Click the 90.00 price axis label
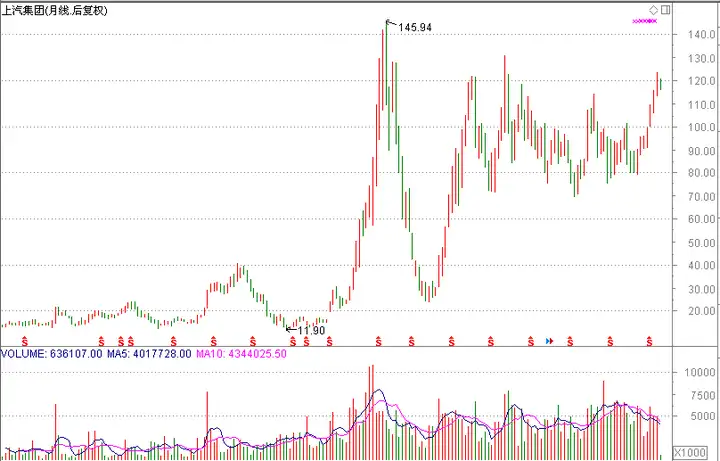The image size is (720, 461). coord(701,151)
